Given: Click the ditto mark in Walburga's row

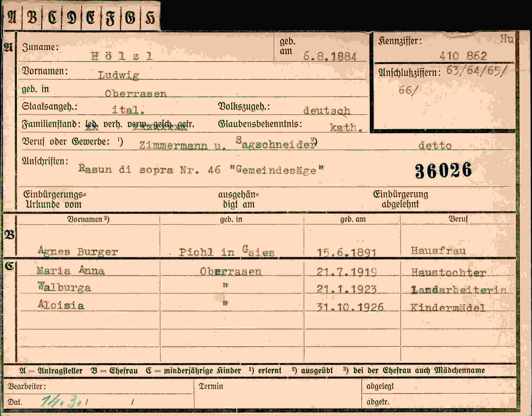Looking at the screenshot, I should pos(226,285).
